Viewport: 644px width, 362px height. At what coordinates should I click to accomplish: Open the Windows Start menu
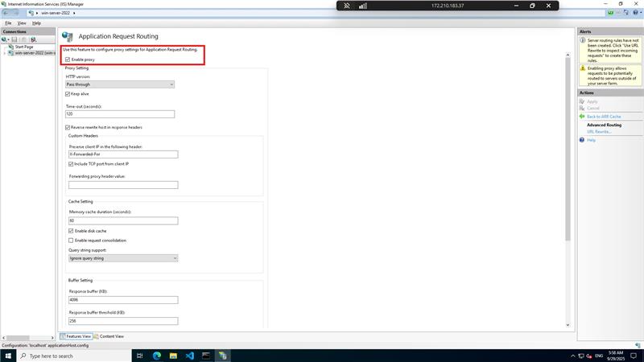pyautogui.click(x=8, y=356)
